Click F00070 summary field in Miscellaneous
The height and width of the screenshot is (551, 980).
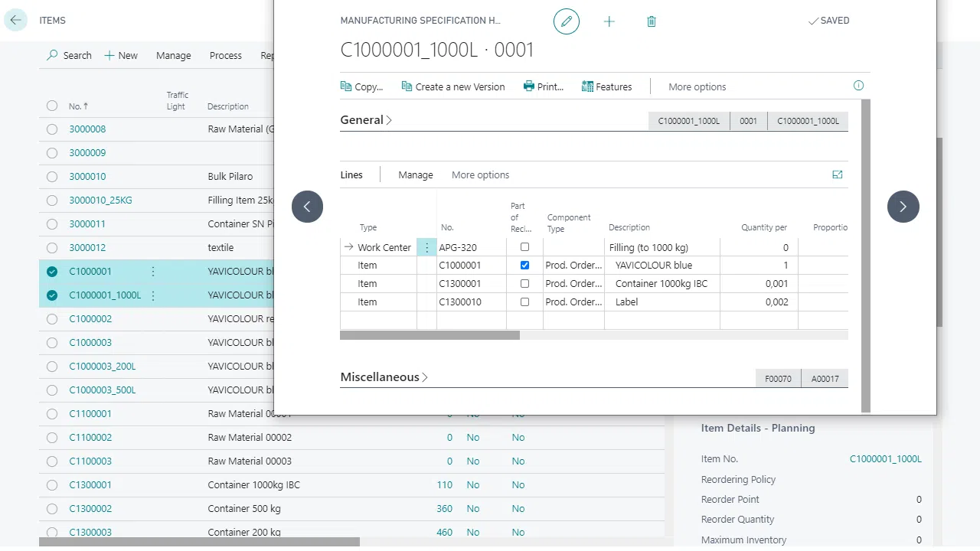[x=778, y=378]
